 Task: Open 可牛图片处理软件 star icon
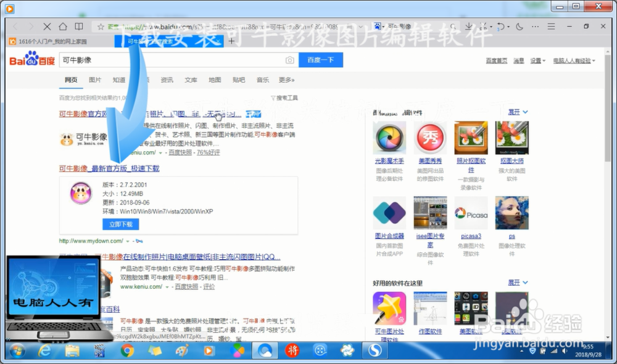coord(389,308)
